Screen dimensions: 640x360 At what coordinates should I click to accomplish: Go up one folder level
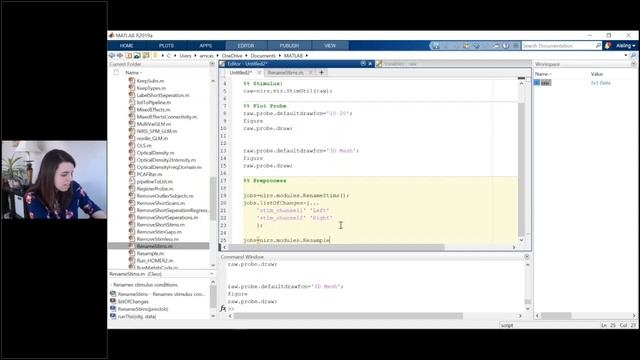(x=129, y=56)
